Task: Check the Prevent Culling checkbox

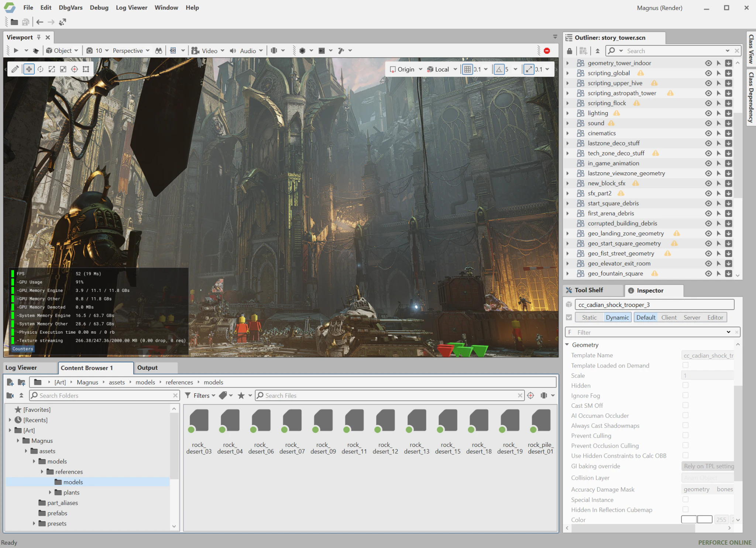Action: click(685, 435)
